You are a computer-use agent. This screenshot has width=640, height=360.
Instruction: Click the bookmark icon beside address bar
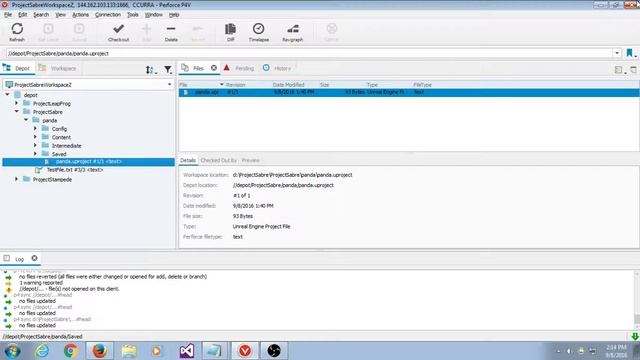(x=629, y=53)
